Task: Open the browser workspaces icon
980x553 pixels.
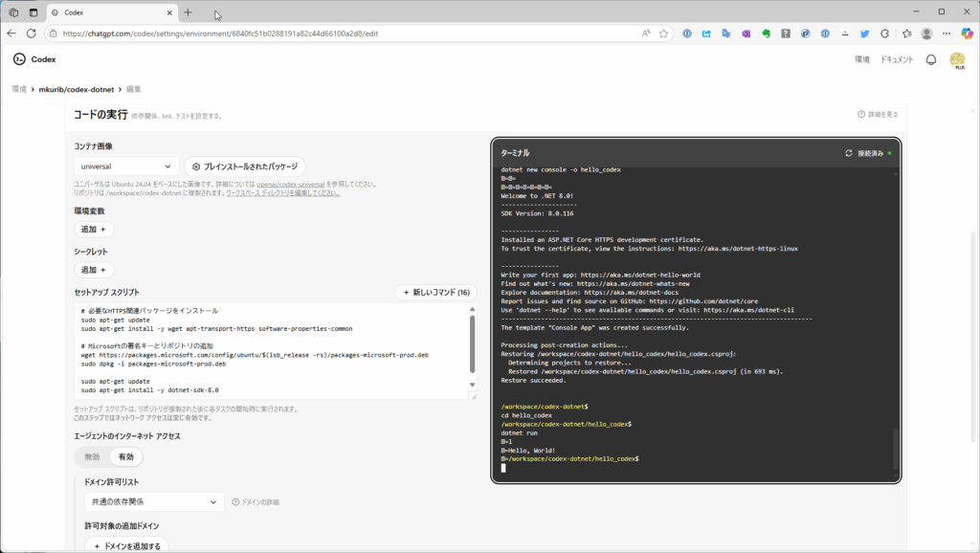Action: pyautogui.click(x=13, y=12)
